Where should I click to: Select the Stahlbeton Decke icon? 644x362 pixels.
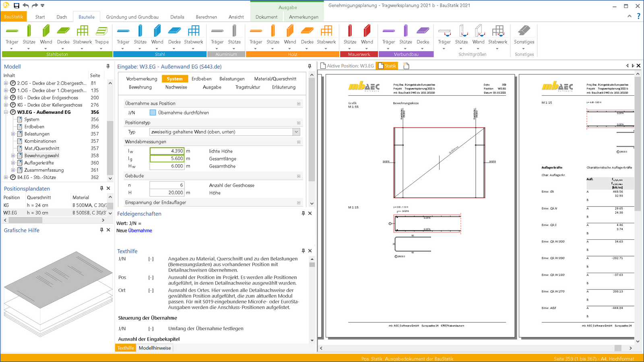point(63,31)
